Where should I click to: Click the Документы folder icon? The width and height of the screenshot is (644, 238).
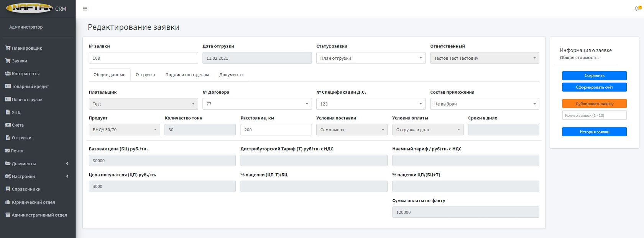(x=8, y=164)
